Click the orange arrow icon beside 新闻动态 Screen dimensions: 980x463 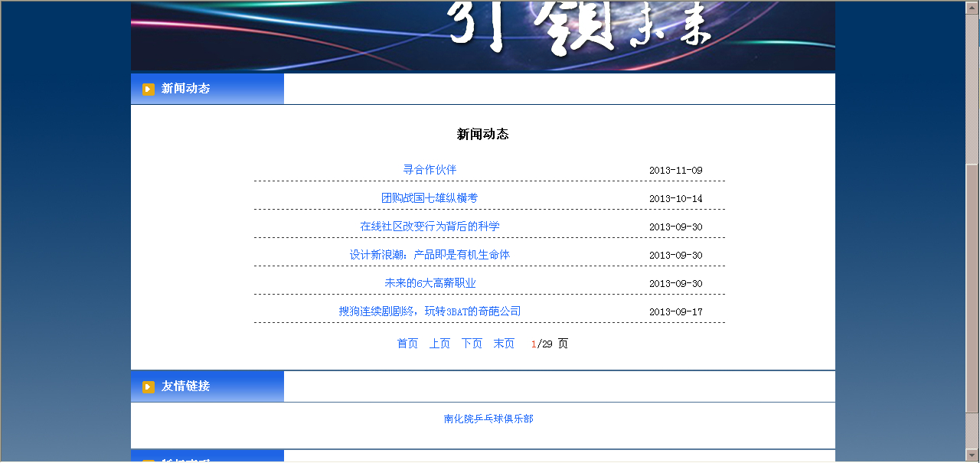click(149, 90)
